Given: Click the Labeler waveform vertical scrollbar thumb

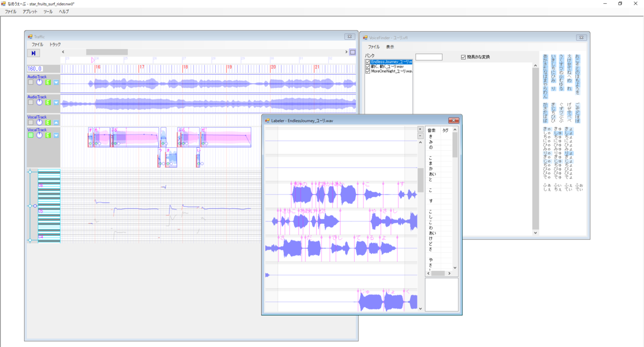Looking at the screenshot, I should pos(420,180).
